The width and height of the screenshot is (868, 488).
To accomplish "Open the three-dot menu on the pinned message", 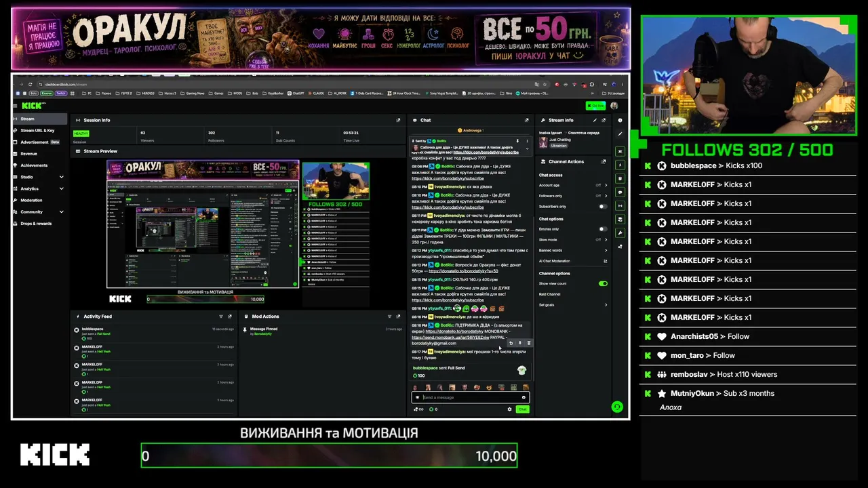I will click(528, 141).
